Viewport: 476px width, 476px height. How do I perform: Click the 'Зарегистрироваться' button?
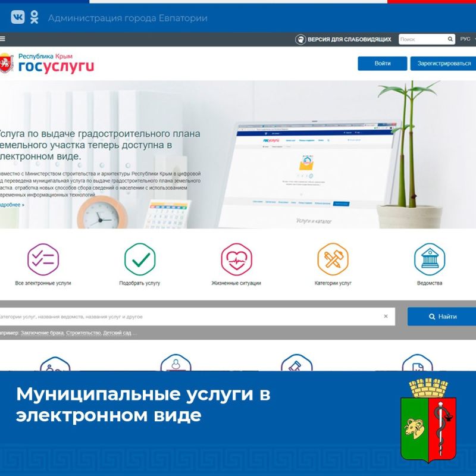pos(443,64)
